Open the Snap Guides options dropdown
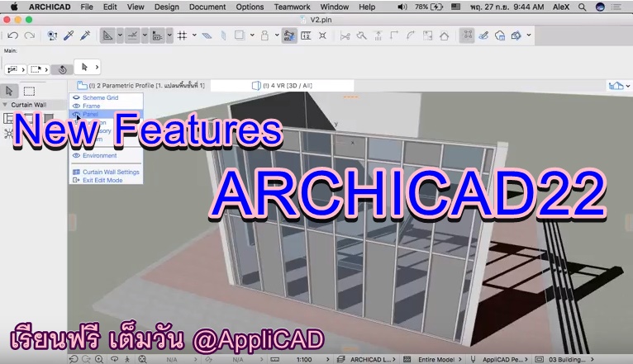 145,35
